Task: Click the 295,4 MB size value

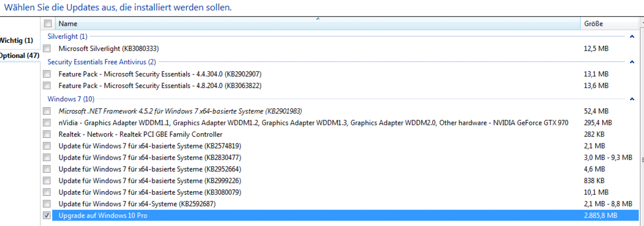Action: pos(598,123)
